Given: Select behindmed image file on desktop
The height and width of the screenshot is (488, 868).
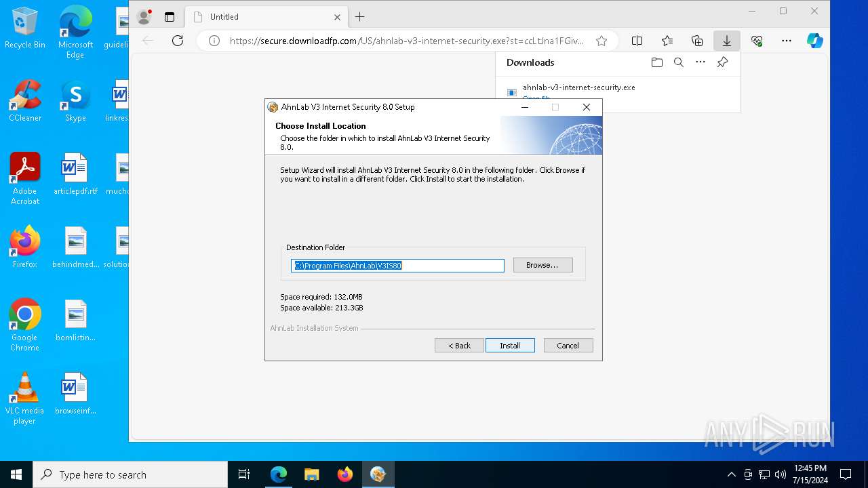Looking at the screenshot, I should tap(75, 247).
